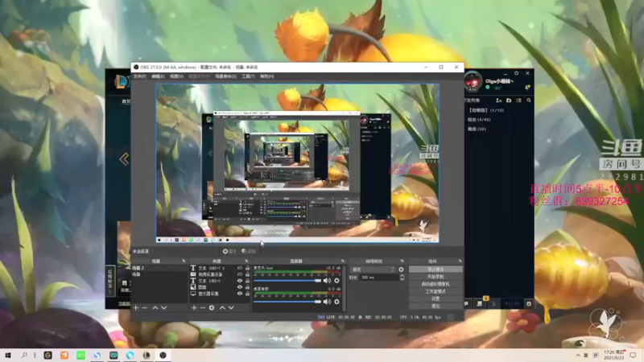This screenshot has width=644, height=362.
Task: Open the League client settings gear
Action: pos(516,73)
